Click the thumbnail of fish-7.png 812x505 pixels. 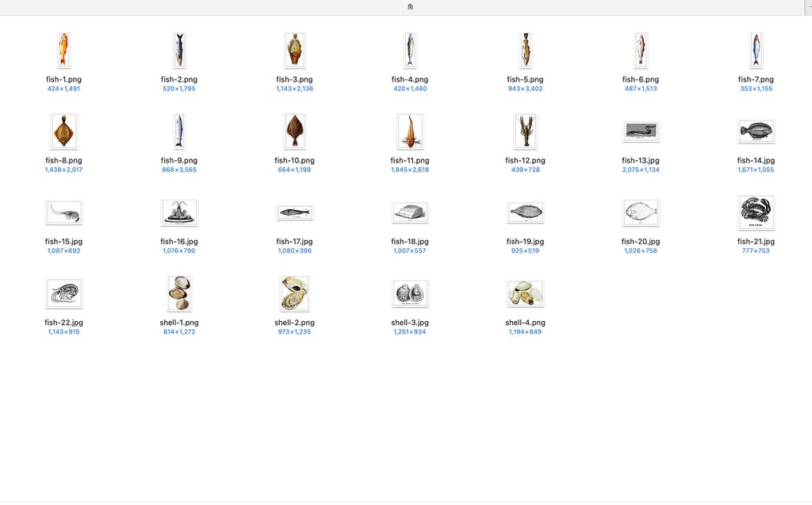point(756,50)
